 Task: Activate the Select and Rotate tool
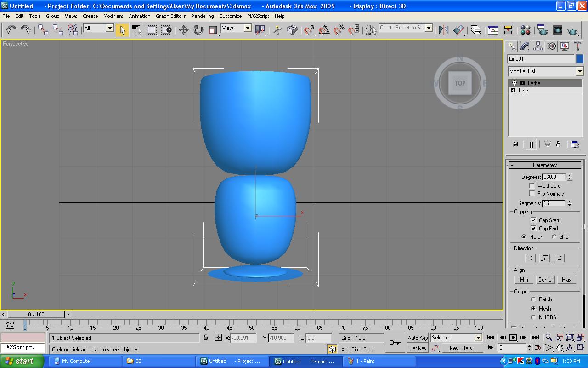(198, 30)
